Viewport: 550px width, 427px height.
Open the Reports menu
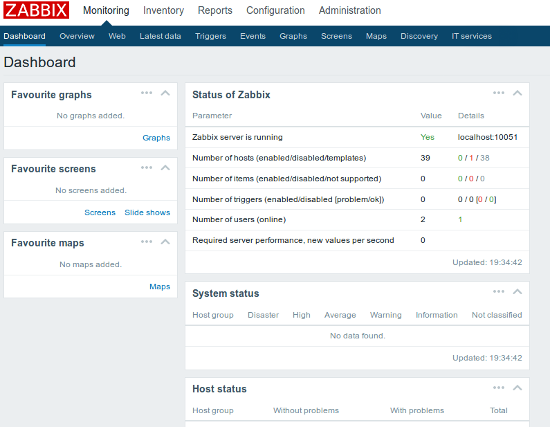coord(215,11)
